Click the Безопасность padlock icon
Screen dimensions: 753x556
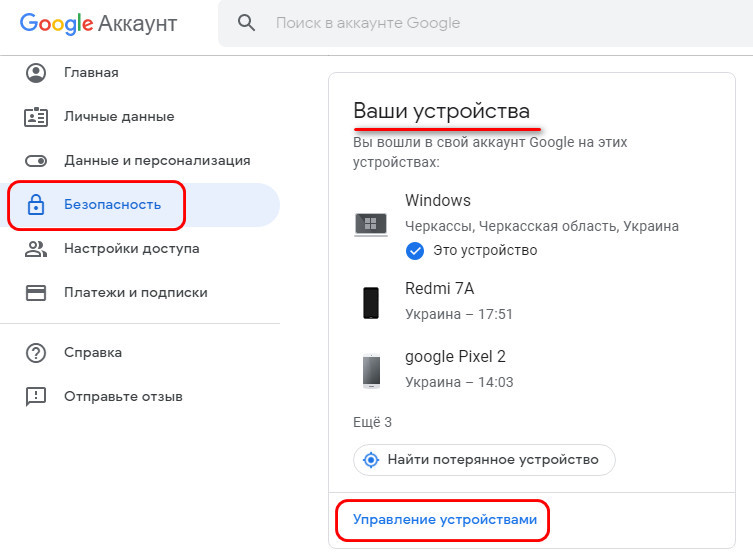(x=36, y=205)
